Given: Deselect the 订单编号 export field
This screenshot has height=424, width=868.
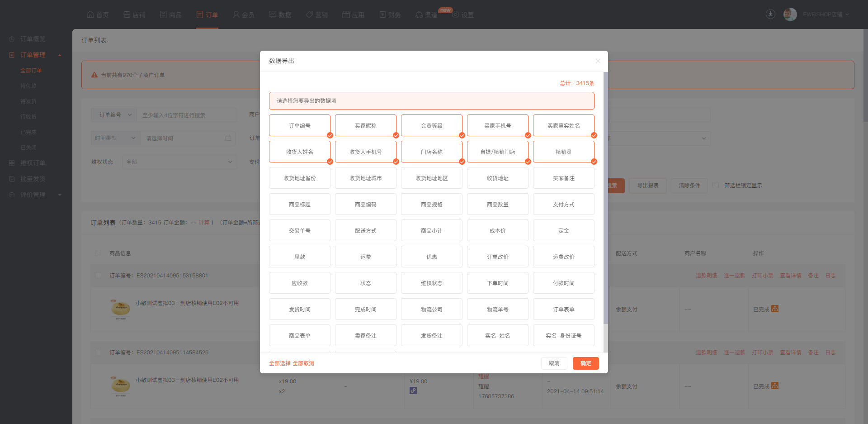Looking at the screenshot, I should tap(300, 126).
